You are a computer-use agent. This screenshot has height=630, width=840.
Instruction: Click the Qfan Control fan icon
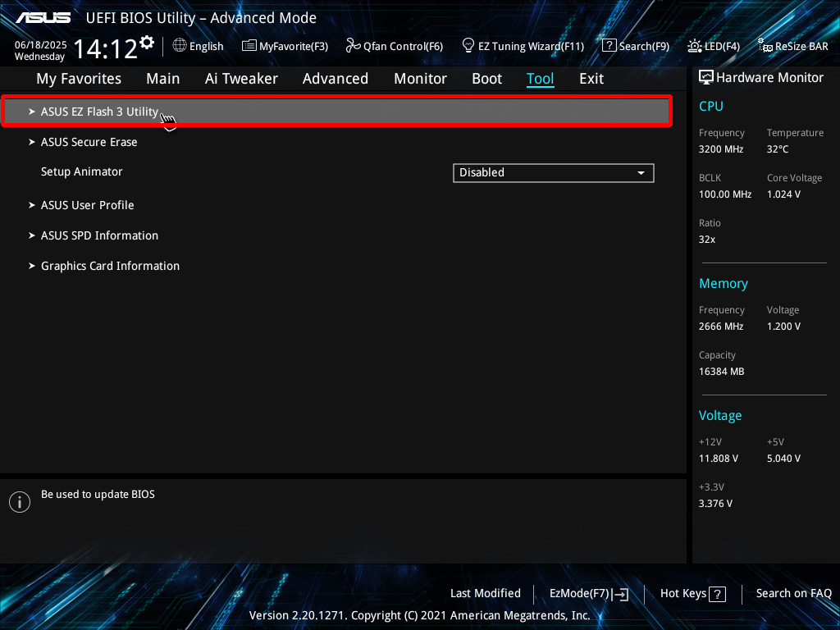(x=353, y=46)
